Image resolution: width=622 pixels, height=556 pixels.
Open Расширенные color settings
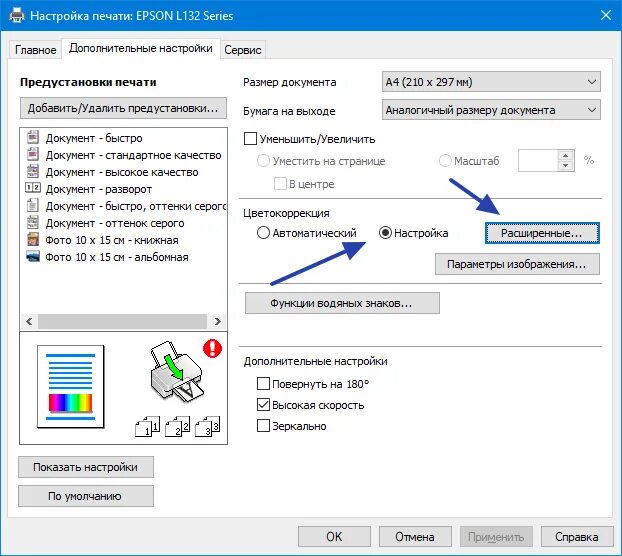click(542, 233)
